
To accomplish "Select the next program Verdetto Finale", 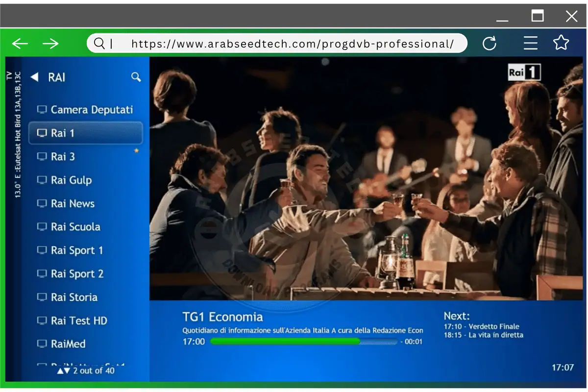I will [481, 326].
